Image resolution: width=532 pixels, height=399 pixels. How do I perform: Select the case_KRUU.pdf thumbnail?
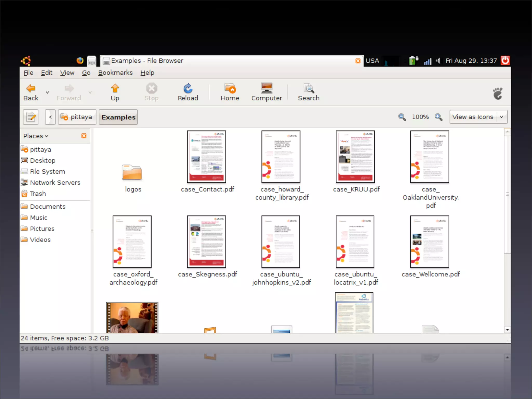click(x=355, y=157)
